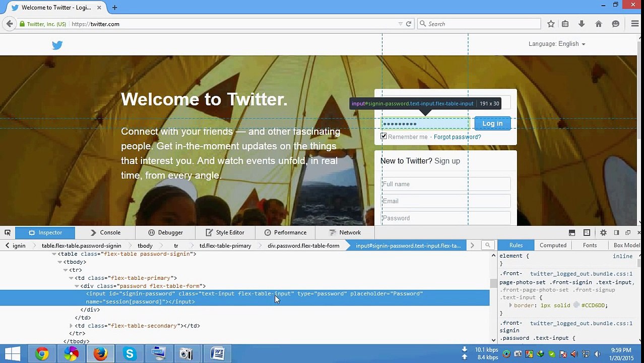Collapse div password flex-table-form node

point(77,286)
